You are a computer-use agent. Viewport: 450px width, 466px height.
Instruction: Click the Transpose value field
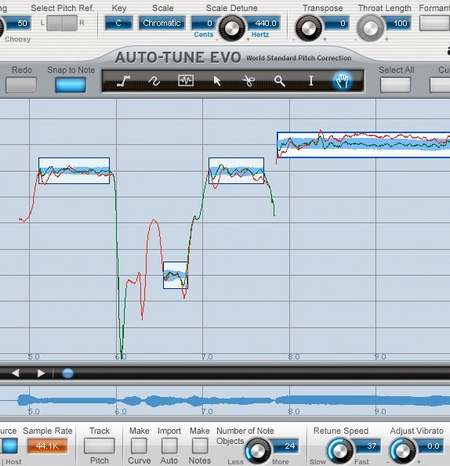337,23
